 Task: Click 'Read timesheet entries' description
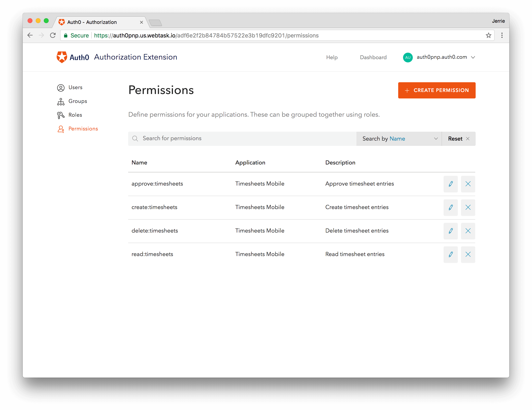355,254
